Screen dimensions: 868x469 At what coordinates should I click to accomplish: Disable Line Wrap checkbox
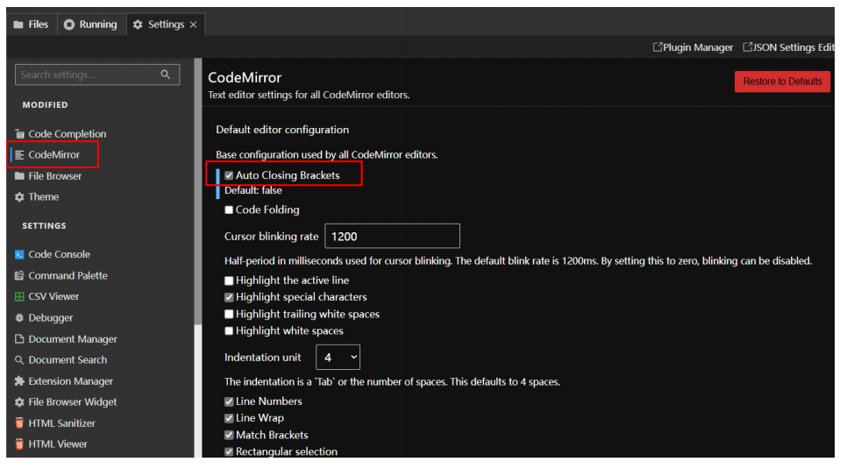pos(229,418)
